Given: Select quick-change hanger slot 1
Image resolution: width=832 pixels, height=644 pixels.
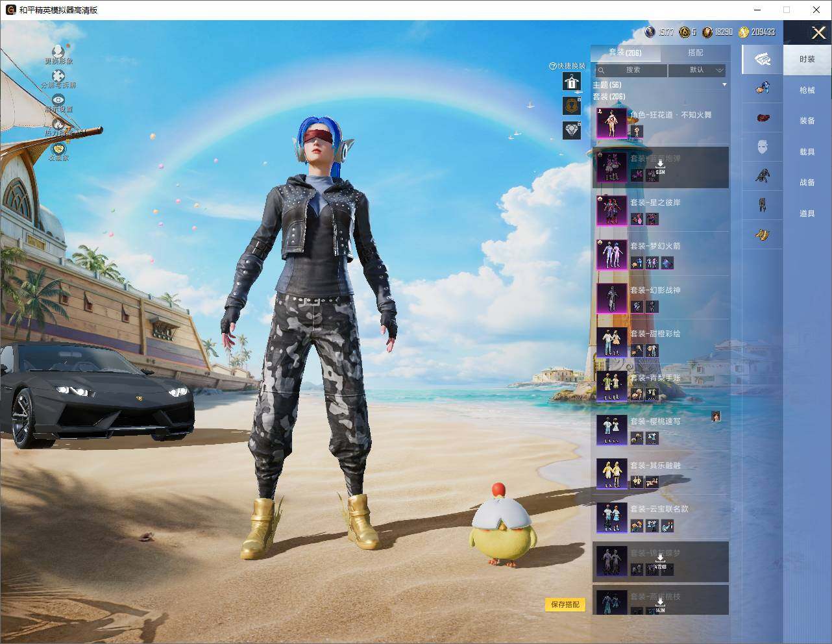Looking at the screenshot, I should click(572, 82).
